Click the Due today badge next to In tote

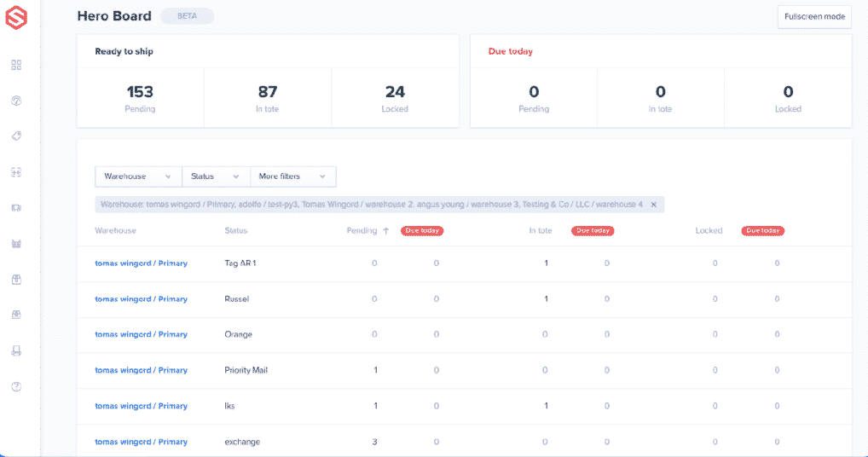coord(593,231)
